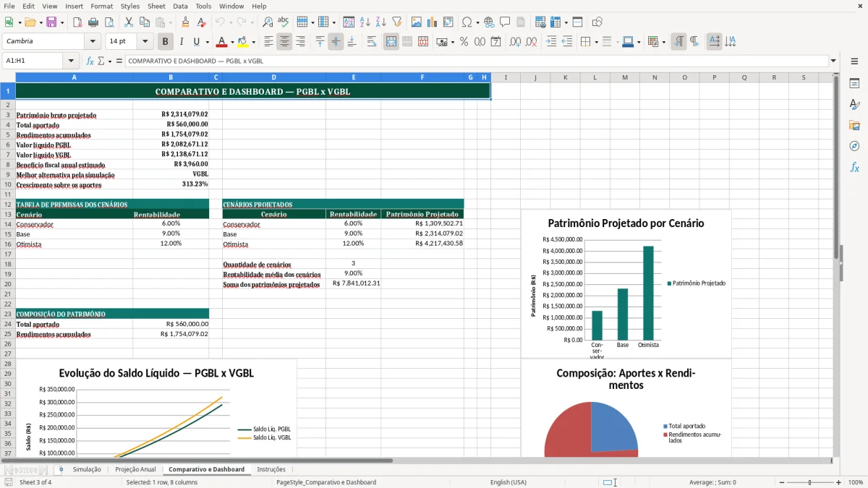Expand the formula bar
This screenshot has height=488, width=868.
pos(833,61)
